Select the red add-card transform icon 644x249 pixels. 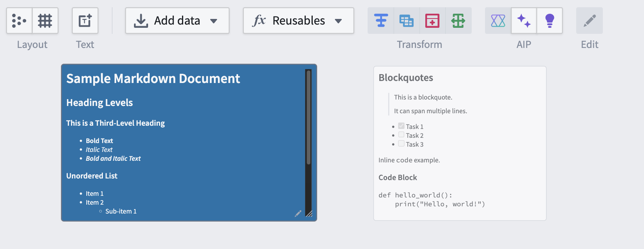click(x=432, y=21)
